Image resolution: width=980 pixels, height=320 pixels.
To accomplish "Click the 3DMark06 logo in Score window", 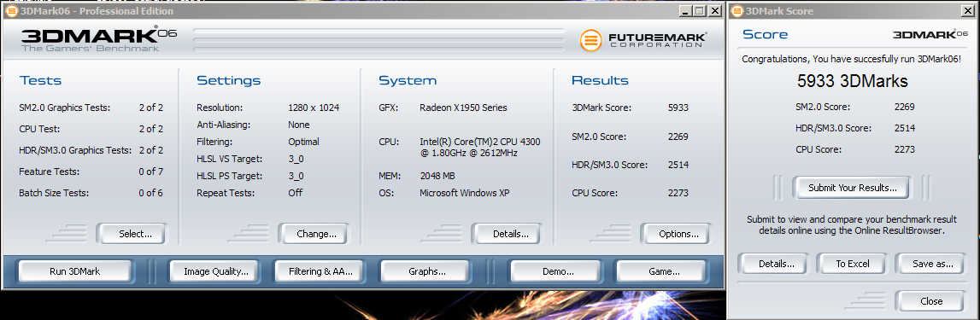I will (x=930, y=35).
